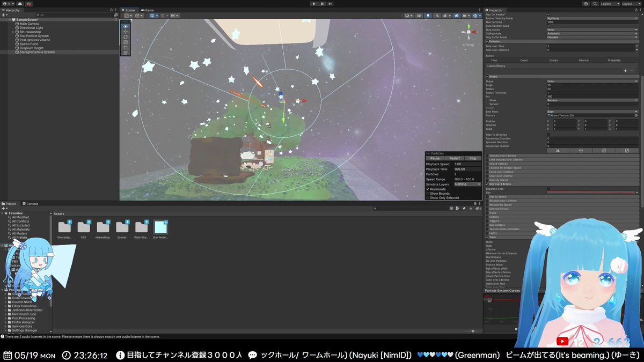
Task: Toggle scene lighting bulb icon
Action: coord(427,16)
